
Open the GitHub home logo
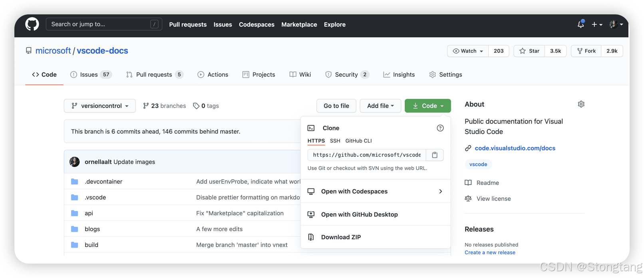(x=32, y=24)
